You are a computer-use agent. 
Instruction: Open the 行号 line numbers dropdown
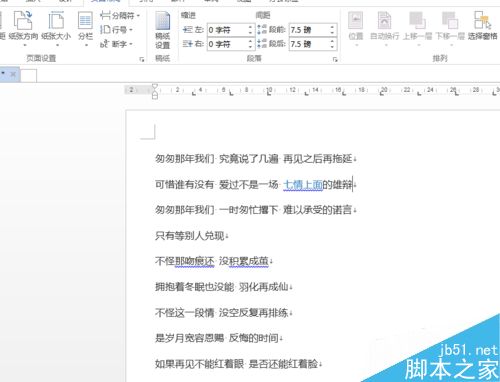pyautogui.click(x=117, y=30)
